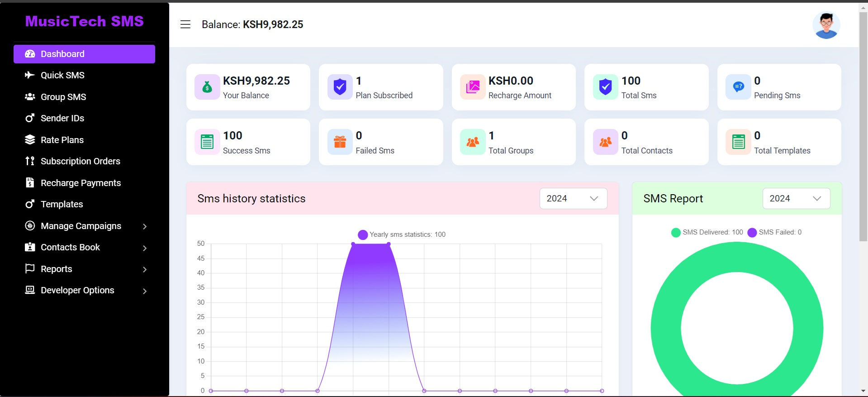
Task: Go to Rate Plans page
Action: click(x=62, y=140)
